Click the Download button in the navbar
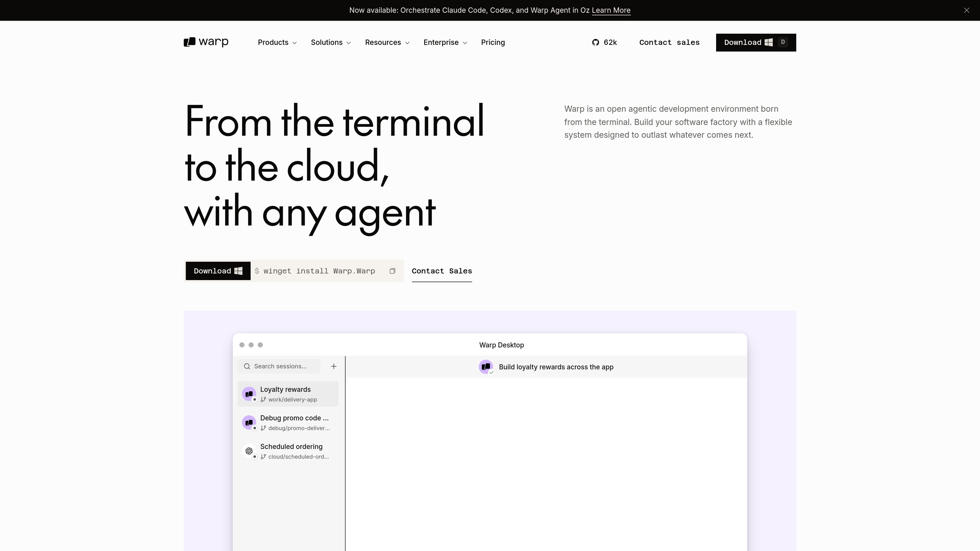The width and height of the screenshot is (980, 551). (756, 43)
